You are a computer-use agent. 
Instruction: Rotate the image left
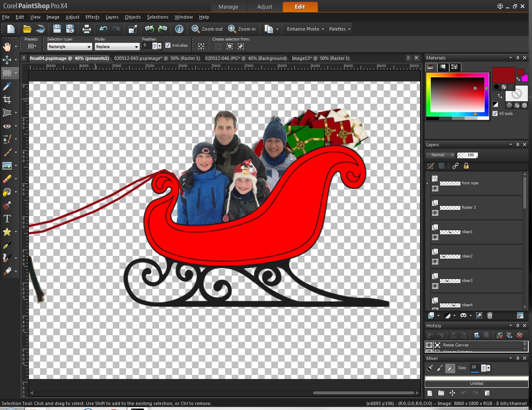coord(150,29)
